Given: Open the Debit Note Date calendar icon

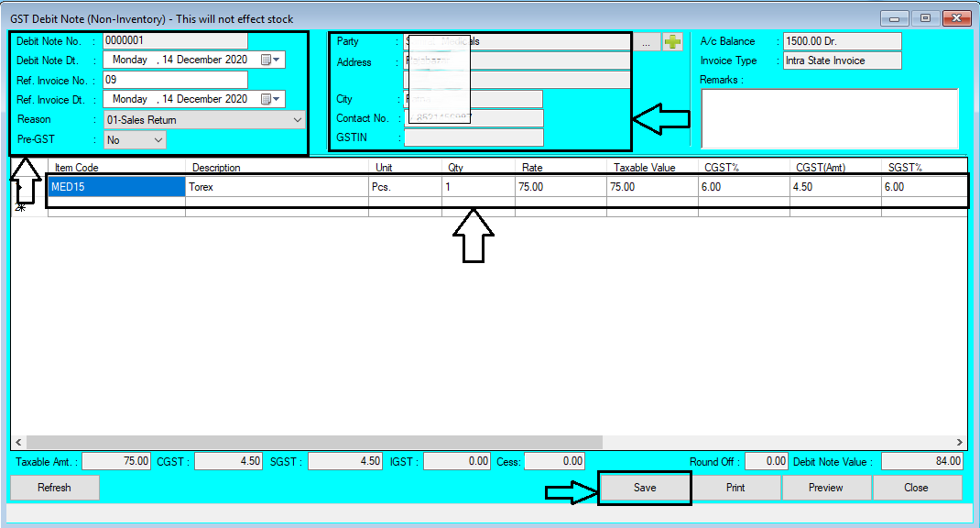Looking at the screenshot, I should (266, 60).
